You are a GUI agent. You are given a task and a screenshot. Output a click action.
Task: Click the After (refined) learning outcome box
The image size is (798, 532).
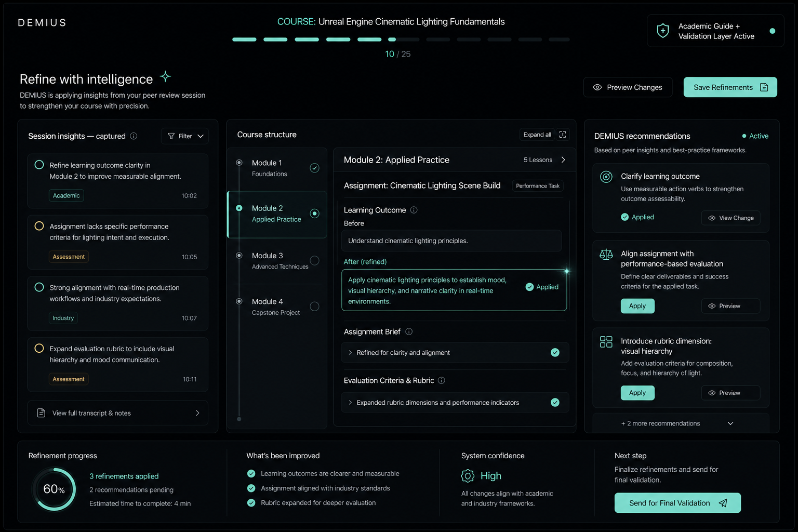click(x=454, y=290)
